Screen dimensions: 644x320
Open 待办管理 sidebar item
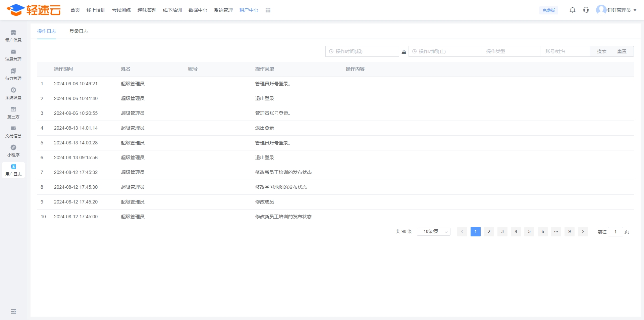click(13, 74)
